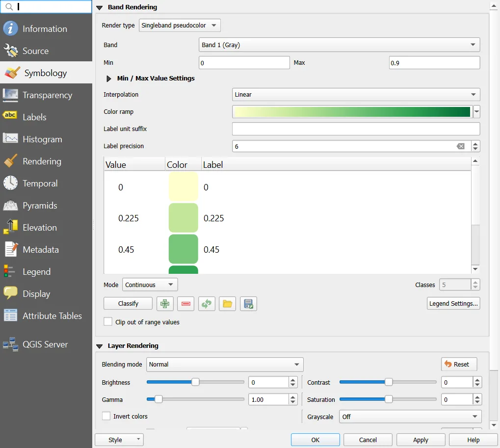Open the Histogram chart icon

[x=10, y=138]
